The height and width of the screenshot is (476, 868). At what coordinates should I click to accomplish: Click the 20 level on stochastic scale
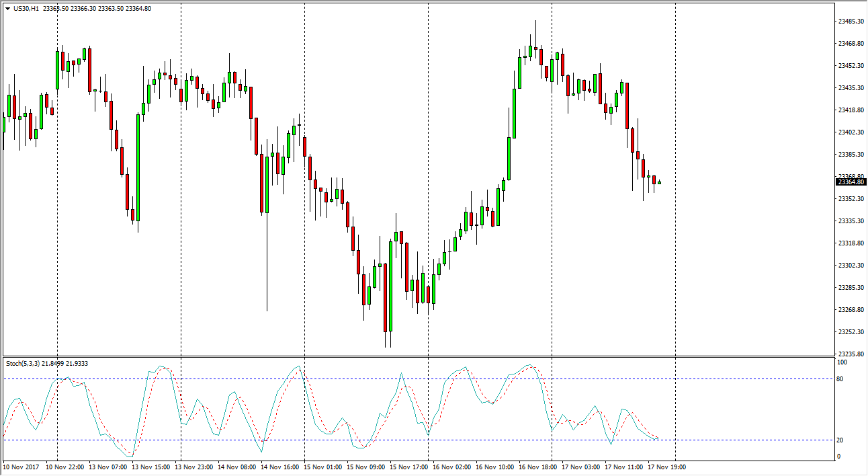[841, 440]
